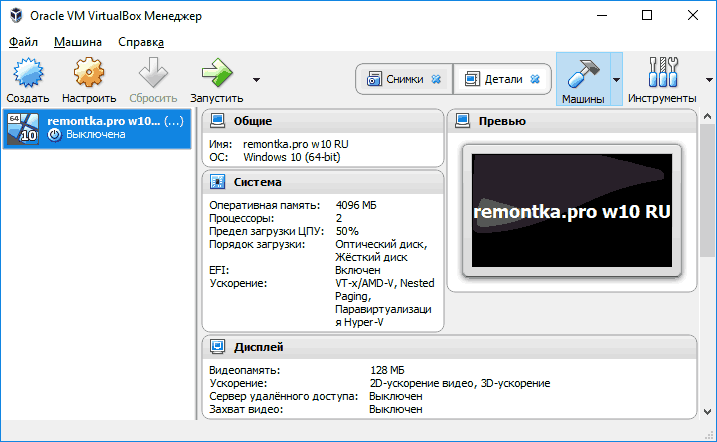Click the Система chip icon
Viewport: 717px width, 442px height.
click(217, 181)
